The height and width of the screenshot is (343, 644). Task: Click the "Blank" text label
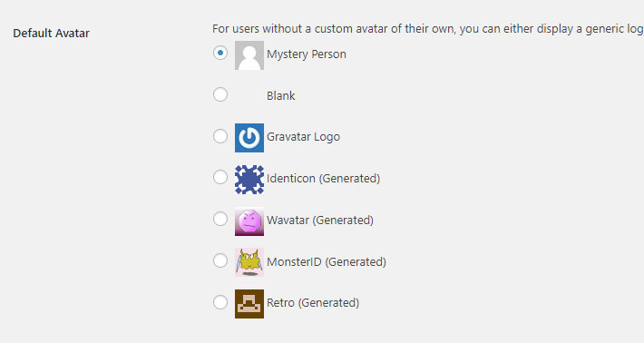click(x=281, y=95)
